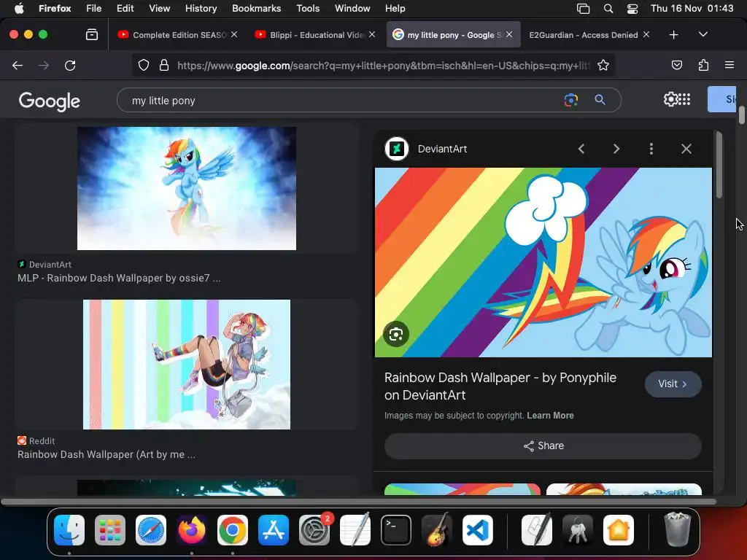Close the image preview panel
747x560 pixels.
pyautogui.click(x=686, y=149)
